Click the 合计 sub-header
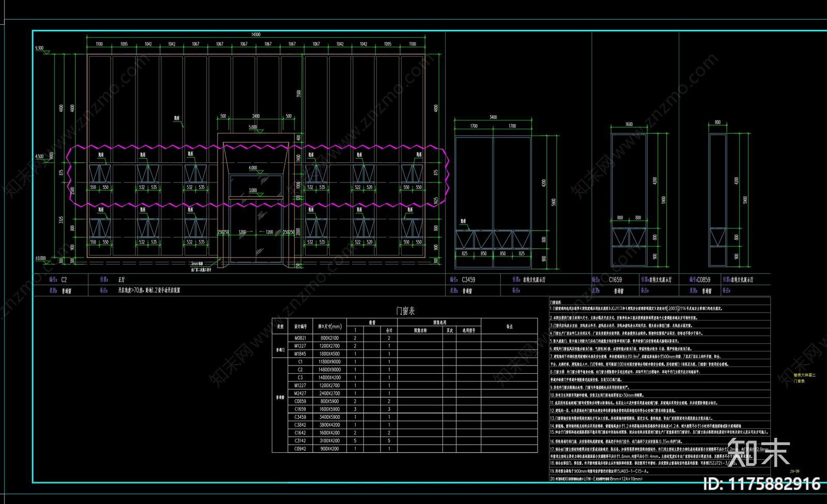Image resolution: width=827 pixels, height=504 pixels. [389, 330]
